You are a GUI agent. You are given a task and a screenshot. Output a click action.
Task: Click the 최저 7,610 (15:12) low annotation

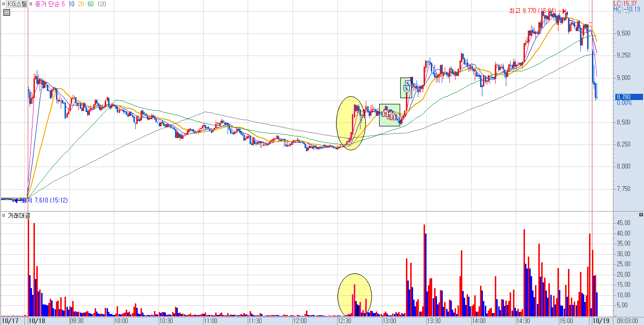44,200
